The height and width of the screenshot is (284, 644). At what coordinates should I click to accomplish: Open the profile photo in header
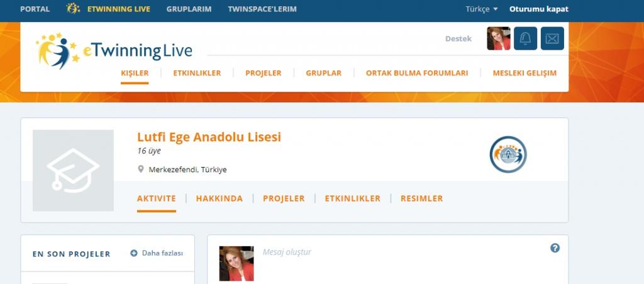(499, 38)
